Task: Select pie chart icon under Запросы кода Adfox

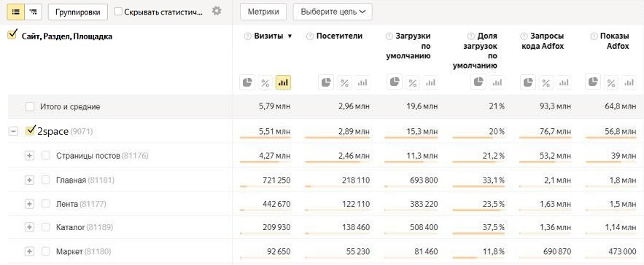Action: pos(528,83)
